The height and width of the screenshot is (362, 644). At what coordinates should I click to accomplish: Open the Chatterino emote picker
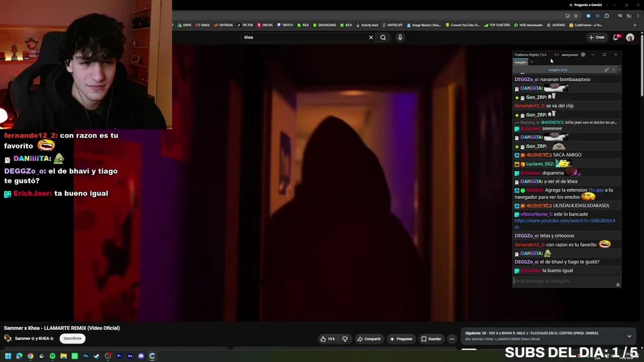click(x=618, y=285)
